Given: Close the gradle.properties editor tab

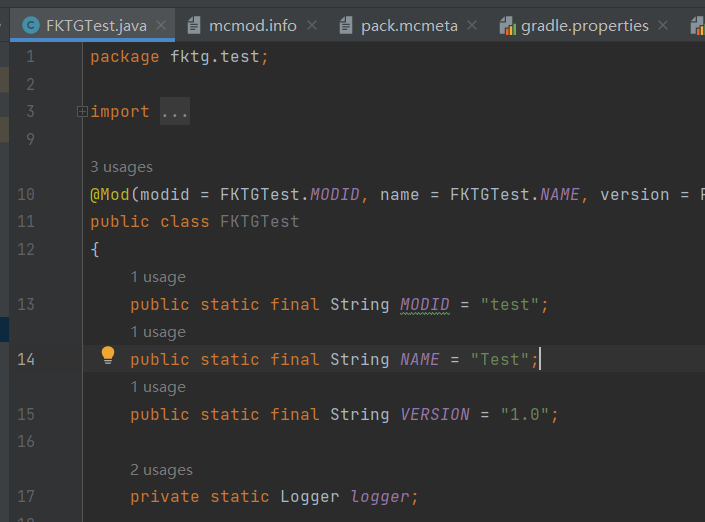Looking at the screenshot, I should coord(664,25).
